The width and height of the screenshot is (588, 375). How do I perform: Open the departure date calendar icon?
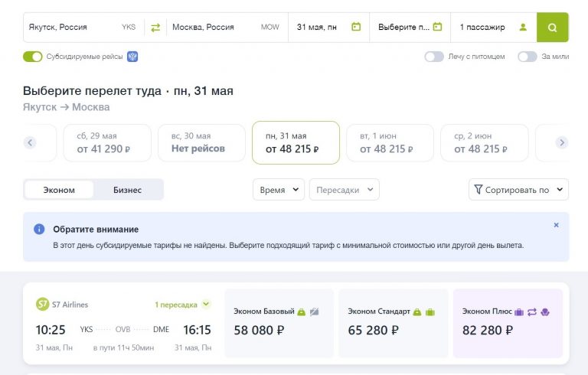tap(356, 28)
